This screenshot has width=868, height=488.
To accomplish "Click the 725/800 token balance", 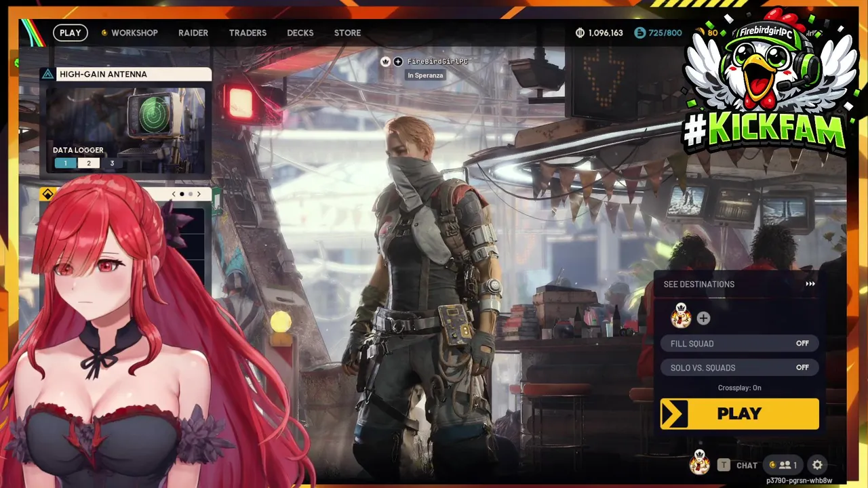I will pos(665,33).
